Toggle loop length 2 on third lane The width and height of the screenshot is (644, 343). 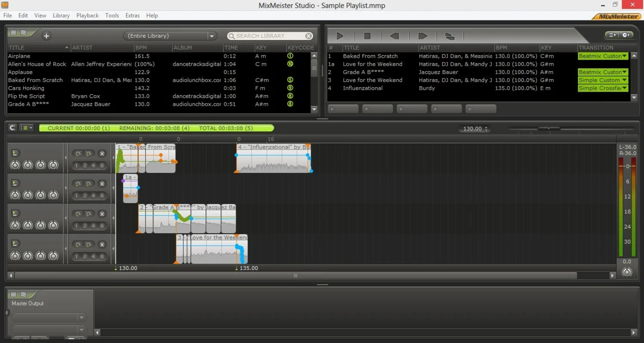tap(85, 226)
